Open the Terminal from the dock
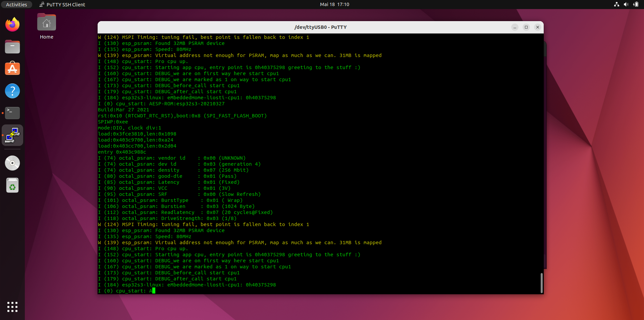 coord(12,113)
